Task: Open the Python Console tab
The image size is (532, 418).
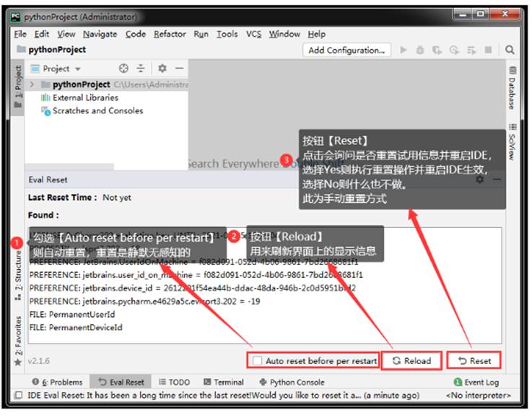Action: click(x=292, y=382)
